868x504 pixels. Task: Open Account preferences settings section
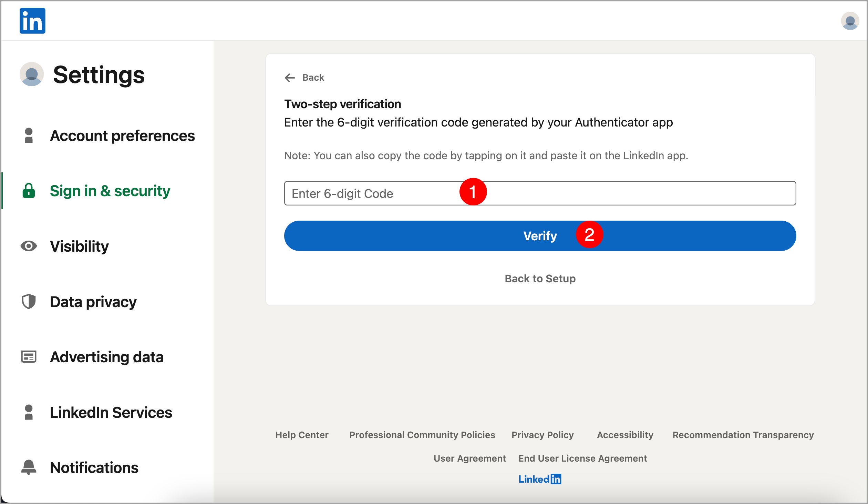pyautogui.click(x=122, y=136)
